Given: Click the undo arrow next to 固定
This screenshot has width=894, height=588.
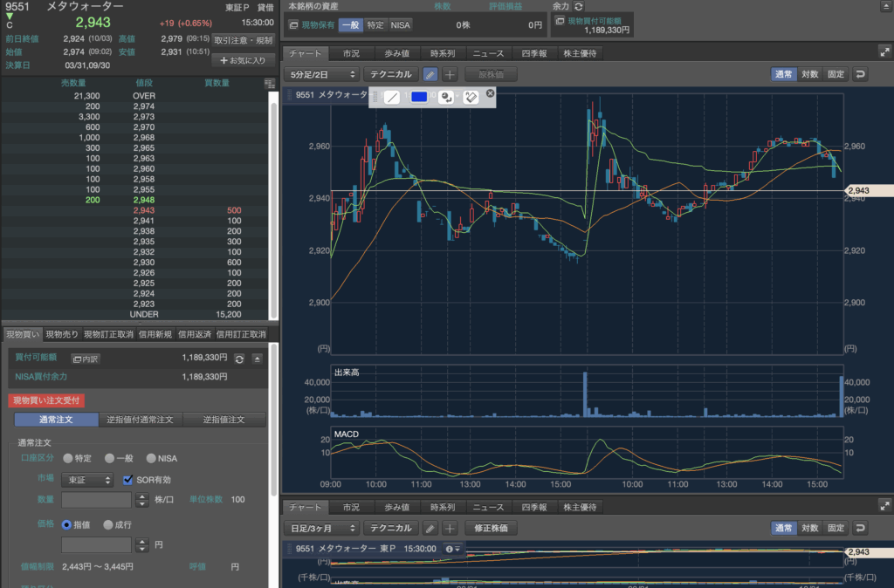Looking at the screenshot, I should (863, 75).
